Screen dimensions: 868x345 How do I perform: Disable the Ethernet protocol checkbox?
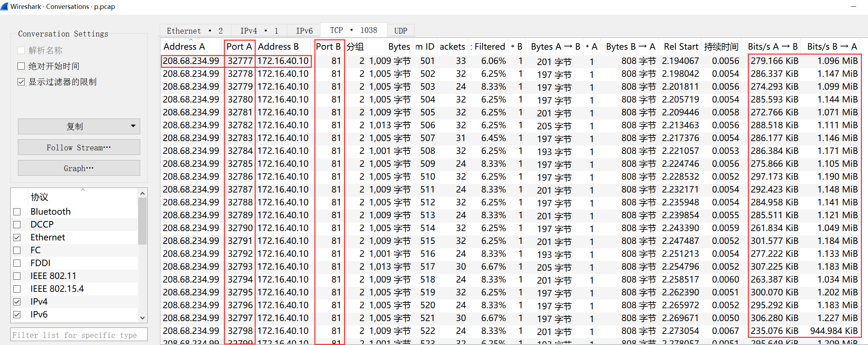[x=17, y=237]
